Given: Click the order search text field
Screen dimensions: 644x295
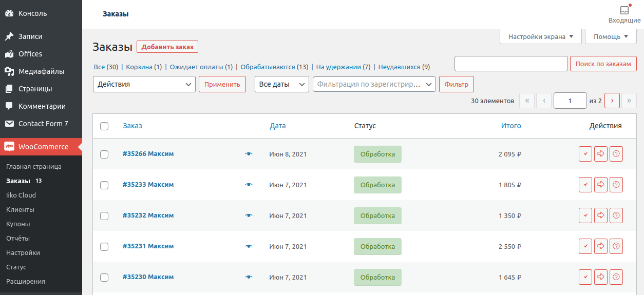Looking at the screenshot, I should tap(511, 64).
